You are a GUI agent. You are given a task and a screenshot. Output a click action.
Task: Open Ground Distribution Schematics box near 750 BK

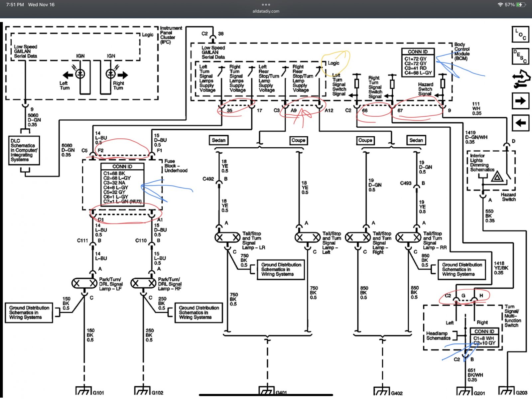point(281,269)
